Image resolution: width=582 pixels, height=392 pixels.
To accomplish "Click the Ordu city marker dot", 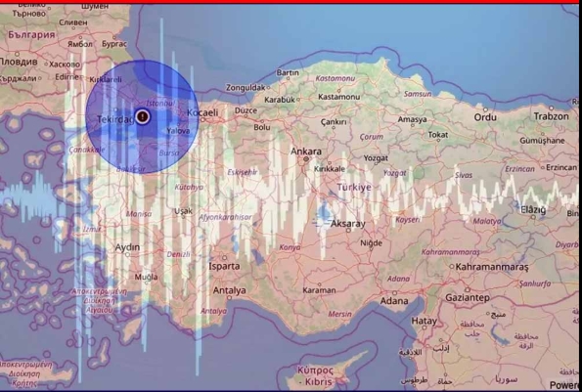I will point(485,109).
